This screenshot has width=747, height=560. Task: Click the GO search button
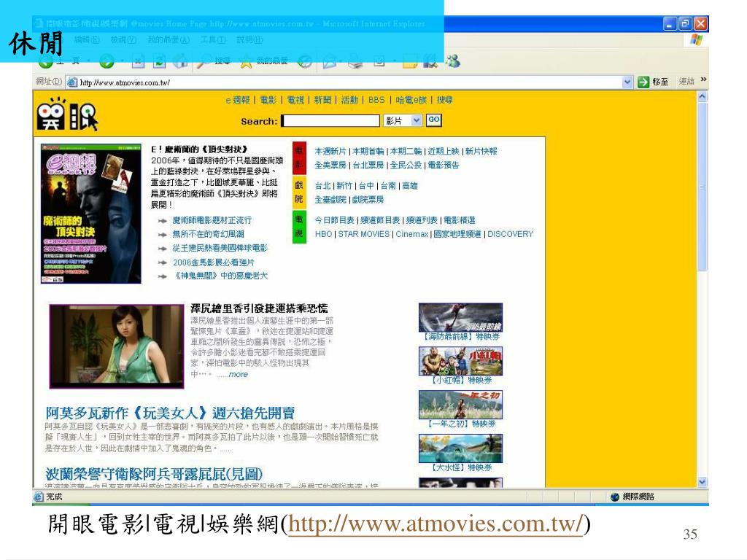[x=434, y=120]
